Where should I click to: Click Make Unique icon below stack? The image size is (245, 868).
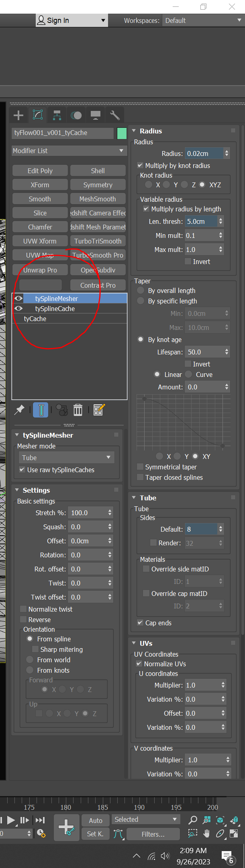click(62, 410)
